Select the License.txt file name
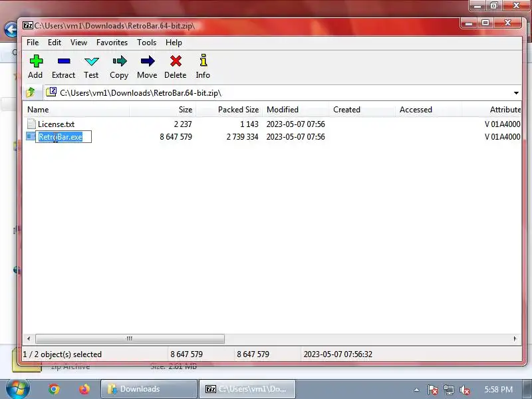This screenshot has width=532, height=399. click(x=56, y=124)
